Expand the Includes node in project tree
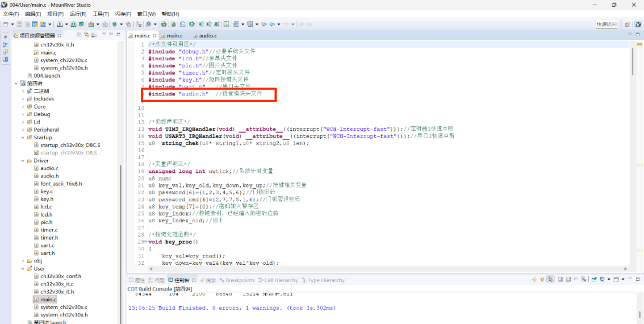 tap(23, 99)
